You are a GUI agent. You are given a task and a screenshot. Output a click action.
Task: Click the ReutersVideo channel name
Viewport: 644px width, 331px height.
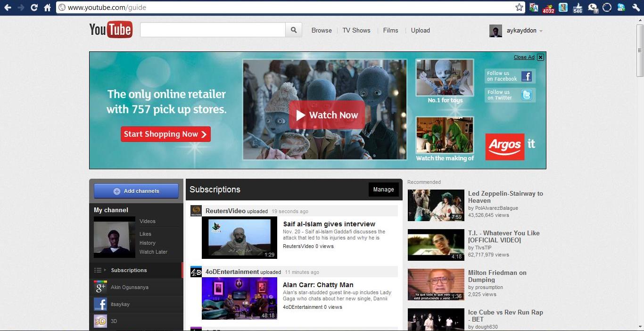tap(225, 211)
